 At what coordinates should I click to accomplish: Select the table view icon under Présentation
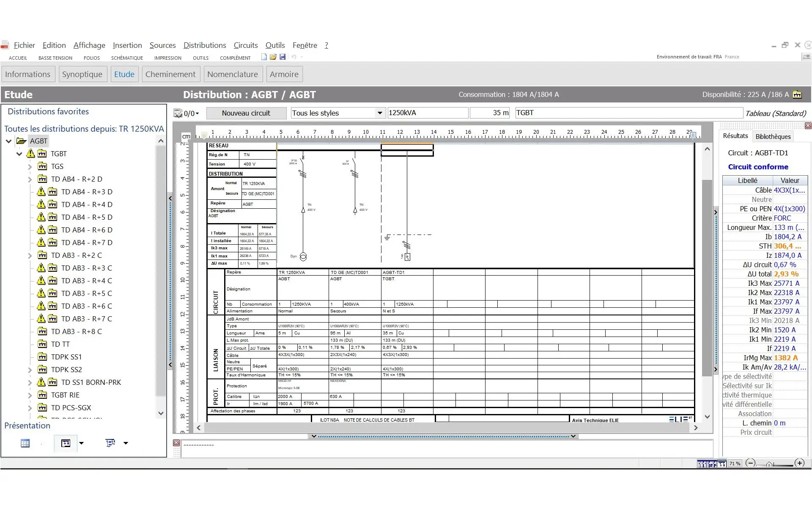(x=25, y=443)
